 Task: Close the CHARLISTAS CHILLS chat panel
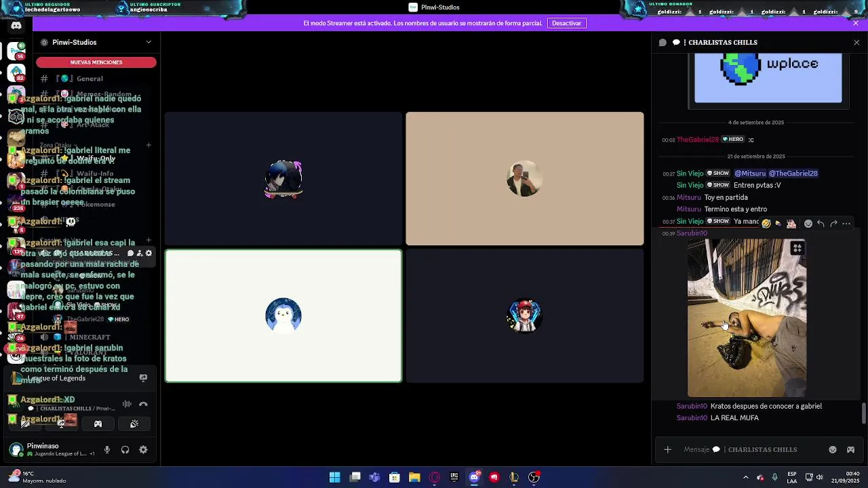856,42
